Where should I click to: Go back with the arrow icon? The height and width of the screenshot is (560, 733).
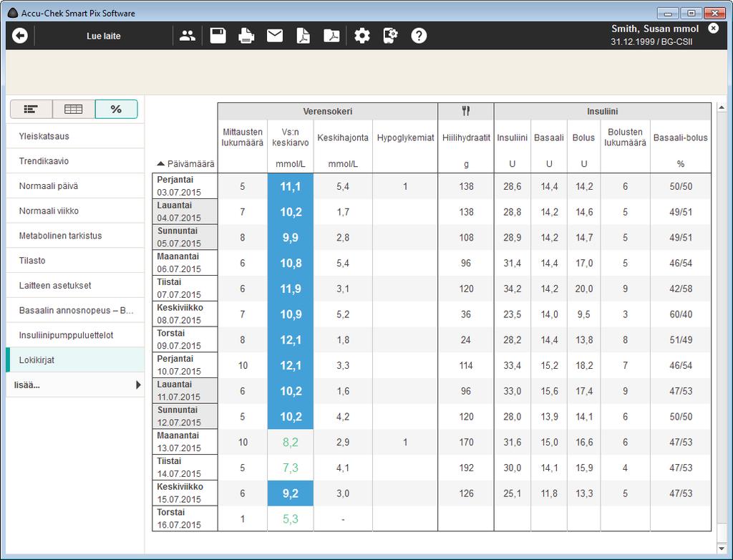pos(19,36)
